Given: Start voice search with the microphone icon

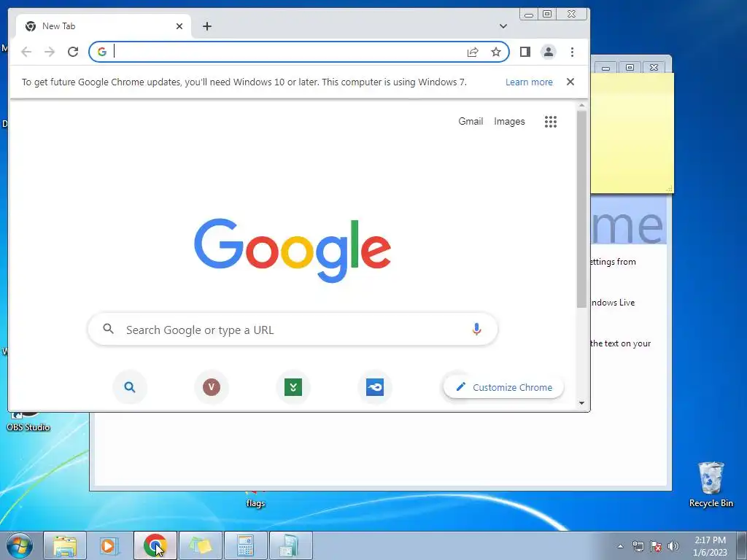Looking at the screenshot, I should point(476,329).
